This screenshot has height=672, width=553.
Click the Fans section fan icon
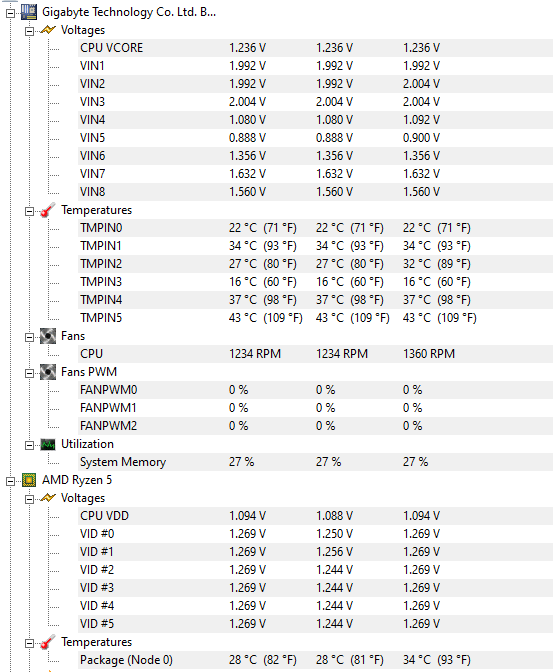(x=48, y=336)
